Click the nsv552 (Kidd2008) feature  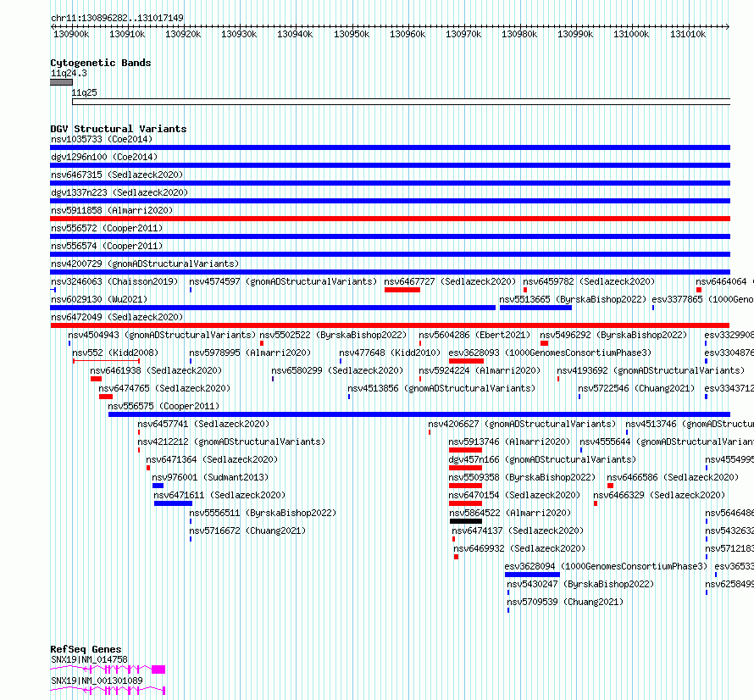[106, 361]
